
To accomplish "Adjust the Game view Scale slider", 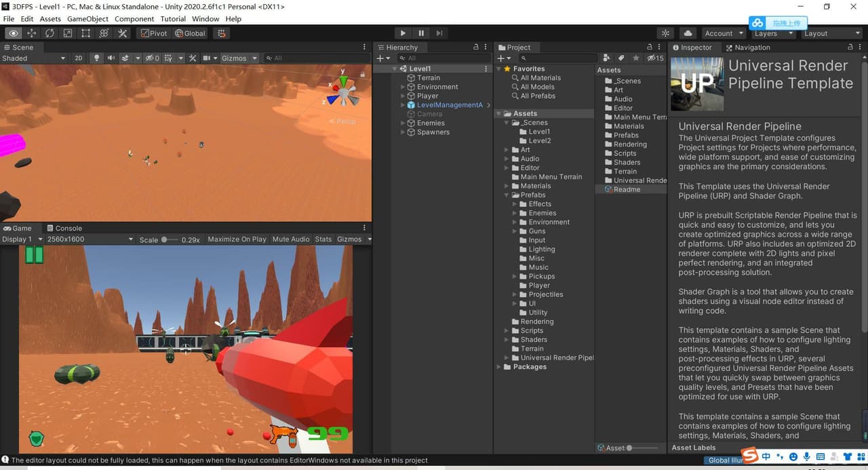I will coord(170,239).
